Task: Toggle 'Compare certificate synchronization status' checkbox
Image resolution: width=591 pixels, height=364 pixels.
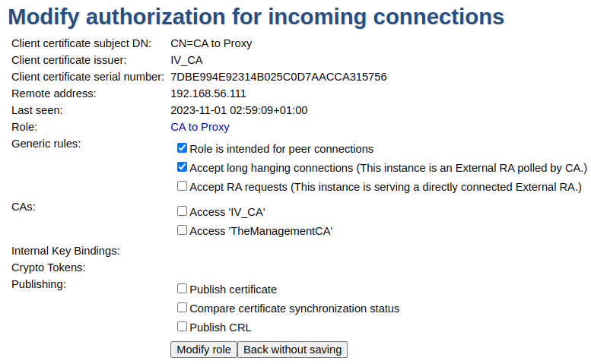Action: (x=182, y=308)
